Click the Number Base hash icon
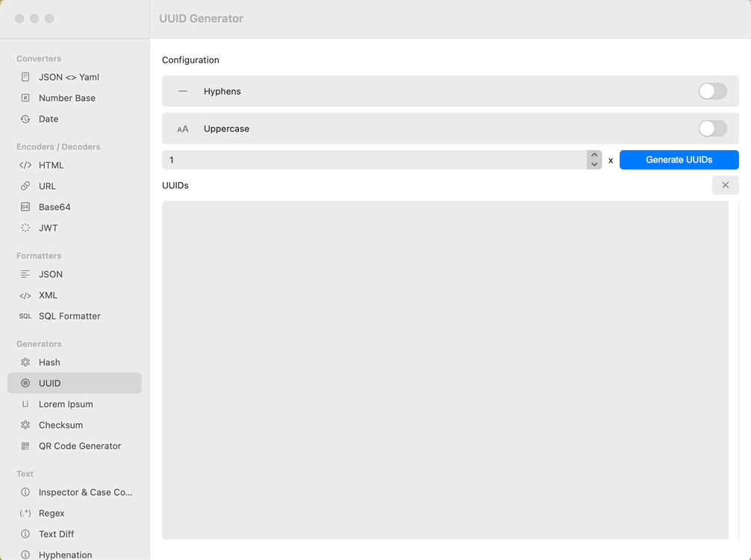The image size is (751, 560). (25, 98)
